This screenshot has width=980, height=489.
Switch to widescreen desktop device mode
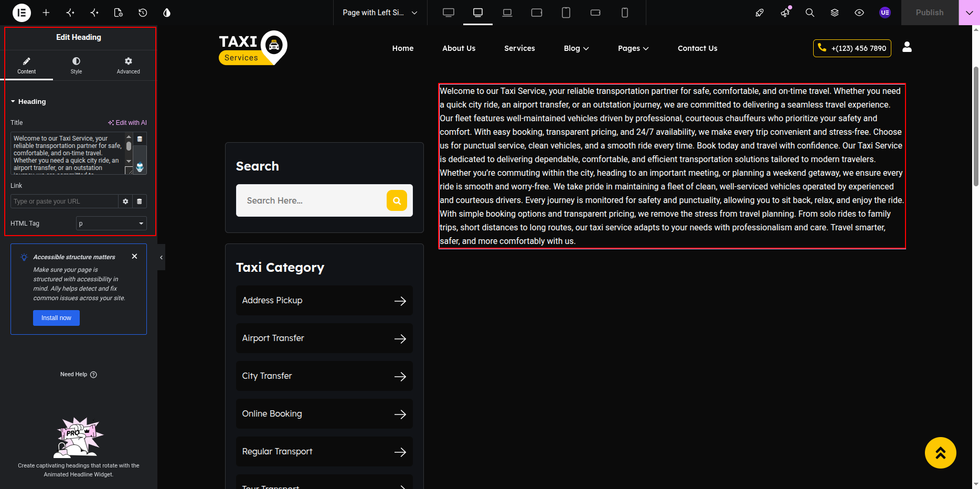449,13
